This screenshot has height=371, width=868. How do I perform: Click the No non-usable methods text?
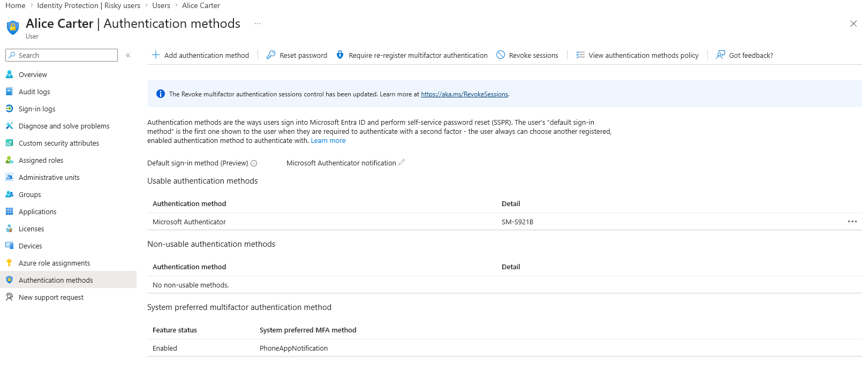coord(191,285)
